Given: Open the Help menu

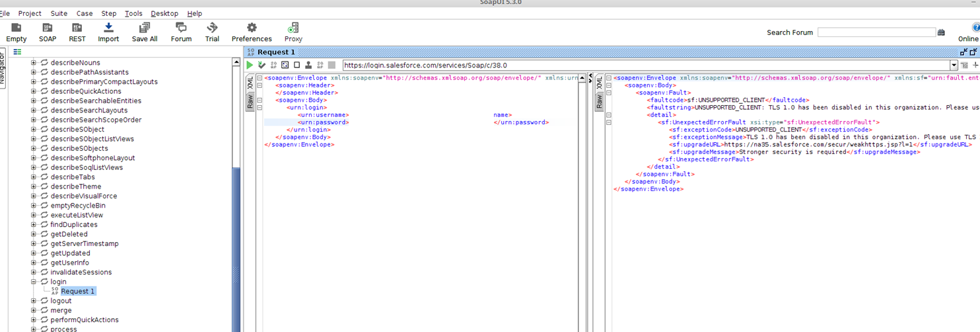Looking at the screenshot, I should pos(195,13).
